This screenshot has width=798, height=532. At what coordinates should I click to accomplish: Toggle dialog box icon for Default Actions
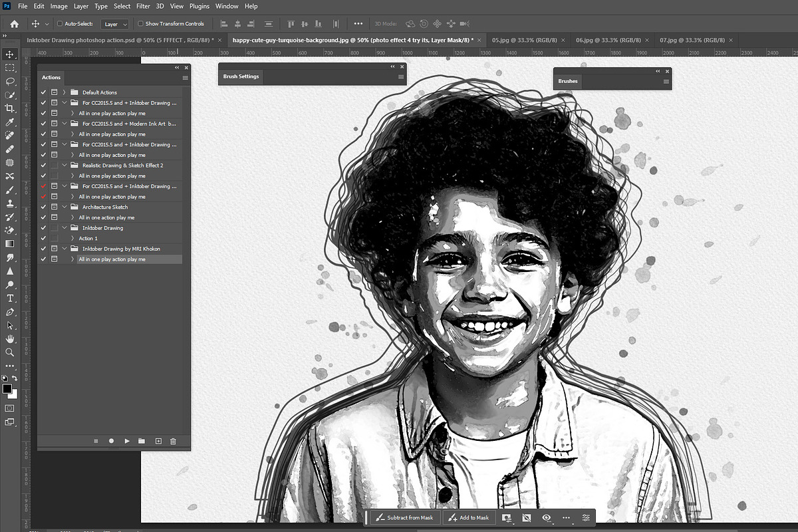click(x=54, y=92)
